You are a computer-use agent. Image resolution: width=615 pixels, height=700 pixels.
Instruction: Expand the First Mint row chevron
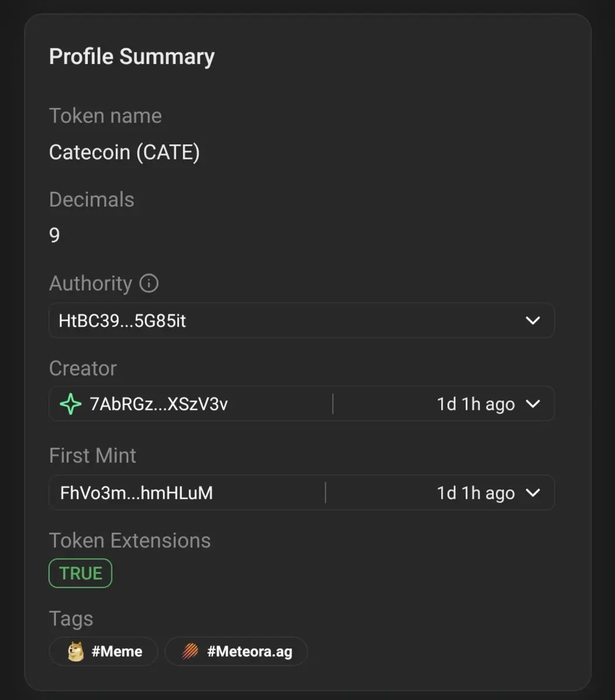pyautogui.click(x=533, y=493)
